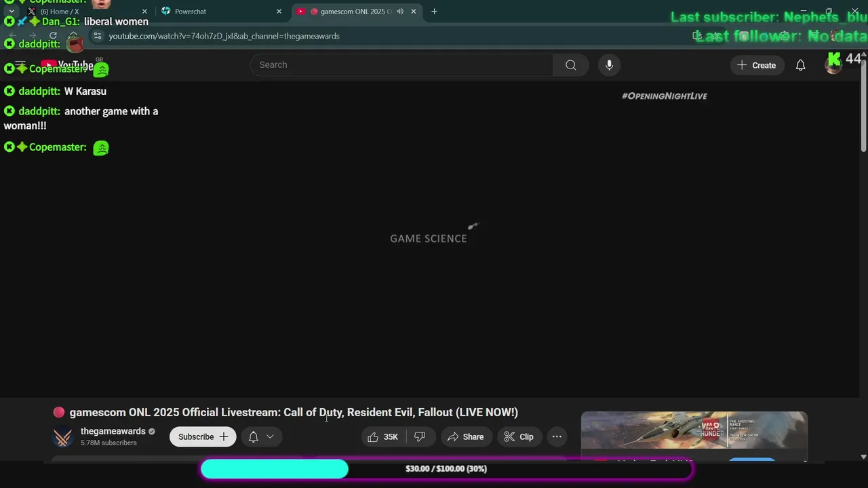Click the $30.00 / $100.00 donation goal bar
This screenshot has width=868, height=488.
pos(446,469)
